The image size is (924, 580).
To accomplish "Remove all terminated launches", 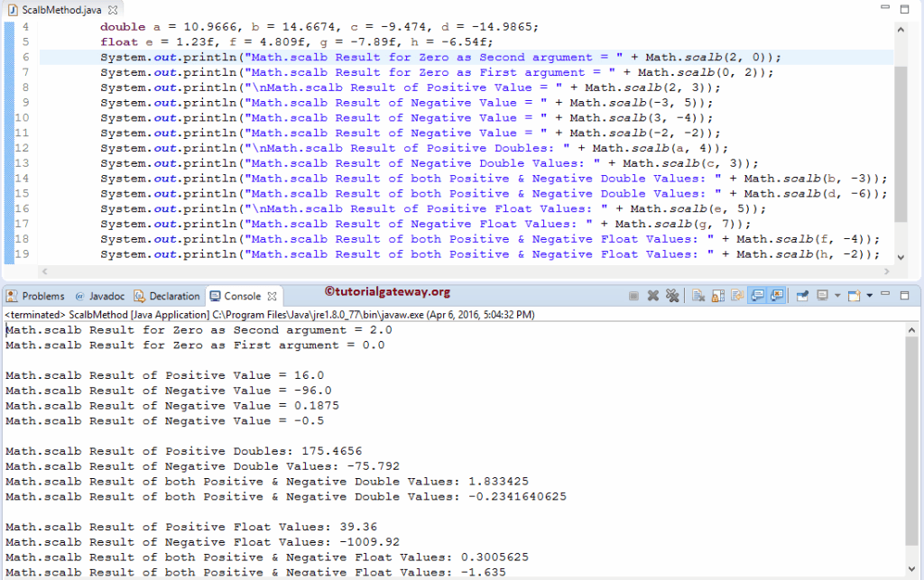I will coord(672,296).
